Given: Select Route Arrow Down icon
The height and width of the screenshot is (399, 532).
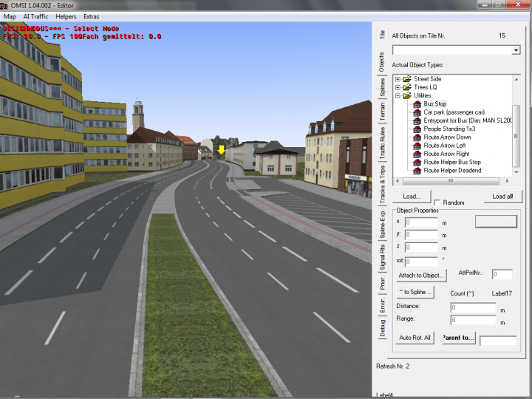Looking at the screenshot, I should tap(417, 137).
